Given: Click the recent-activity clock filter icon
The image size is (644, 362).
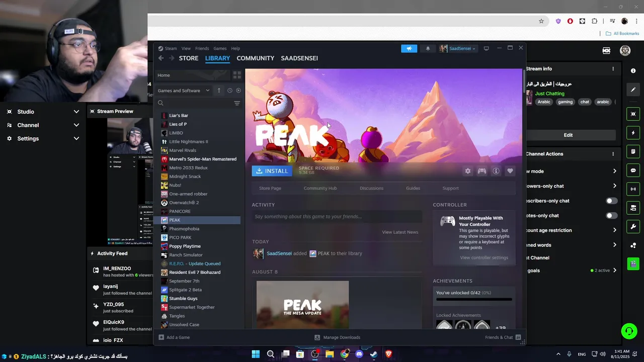Looking at the screenshot, I should 230,90.
